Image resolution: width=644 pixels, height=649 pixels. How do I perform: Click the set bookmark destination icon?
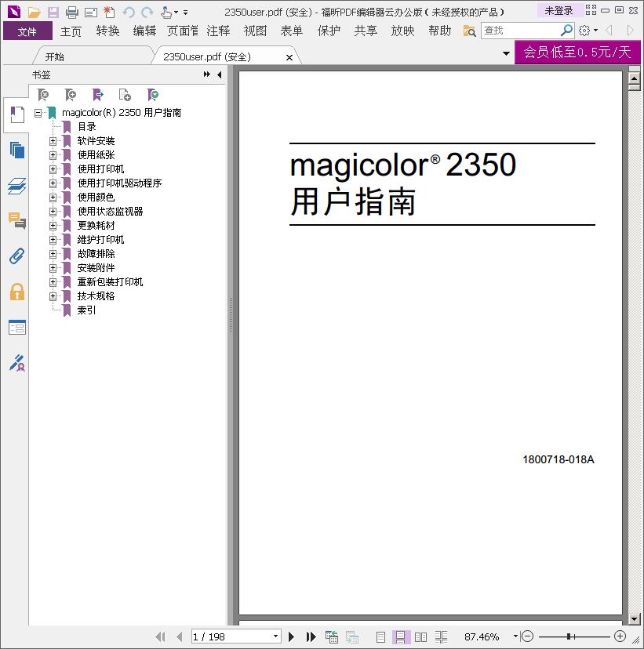pyautogui.click(x=98, y=95)
